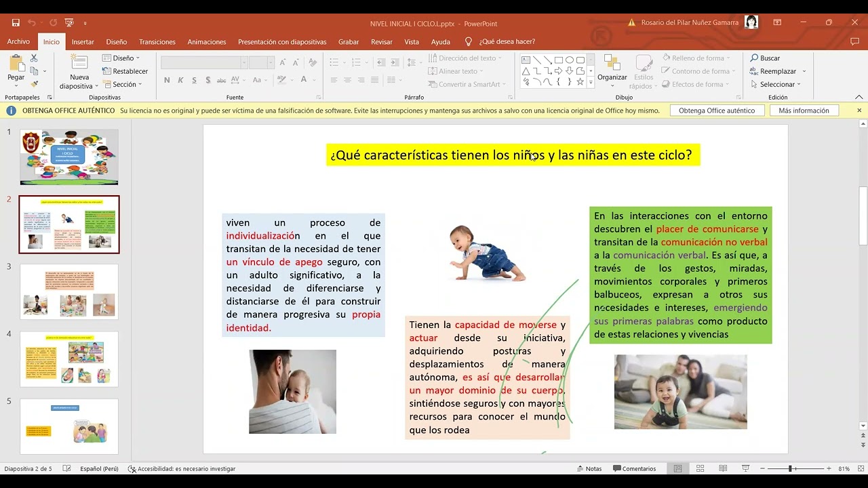Toggle the Notas pane
Viewport: 868px width, 488px height.
point(589,468)
